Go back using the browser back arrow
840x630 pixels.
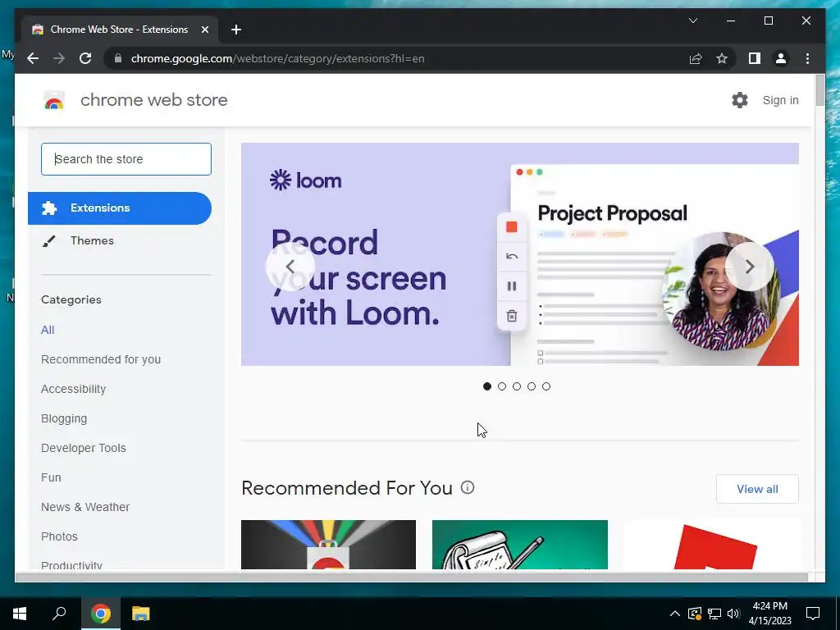[x=33, y=58]
